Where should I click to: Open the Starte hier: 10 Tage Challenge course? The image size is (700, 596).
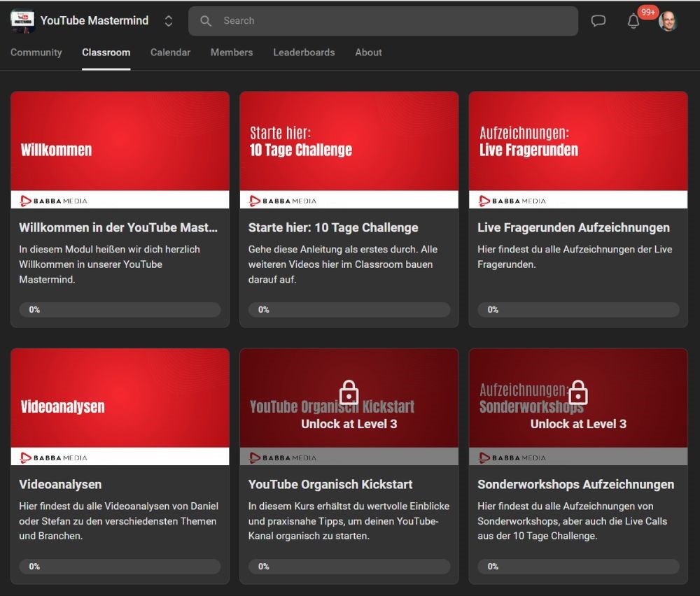coord(332,227)
